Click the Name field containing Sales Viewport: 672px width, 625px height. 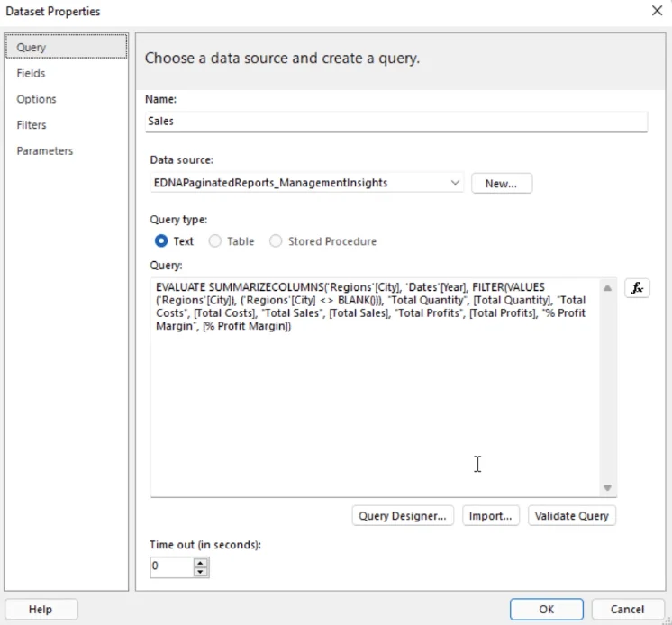click(396, 122)
